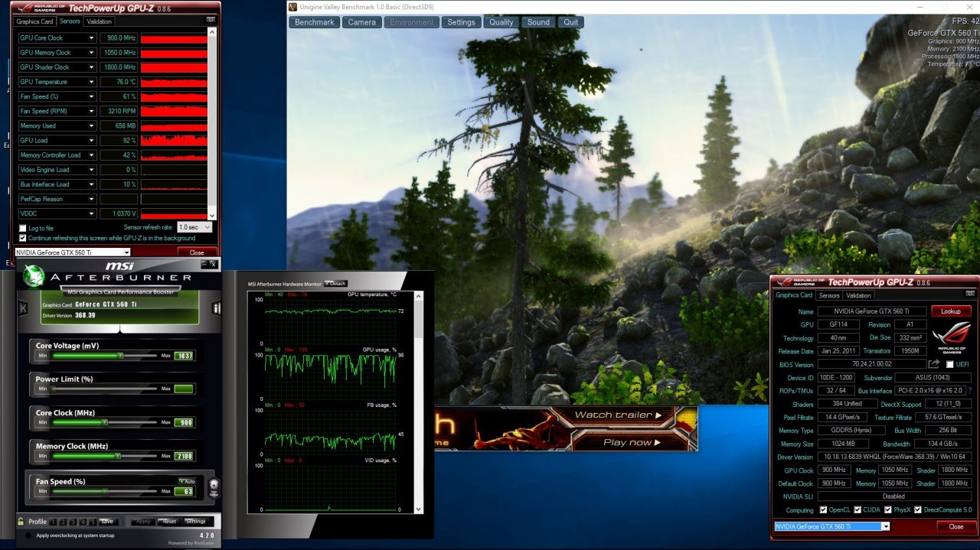Open the Valley Benchmark menu
The width and height of the screenshot is (980, 550).
point(315,22)
